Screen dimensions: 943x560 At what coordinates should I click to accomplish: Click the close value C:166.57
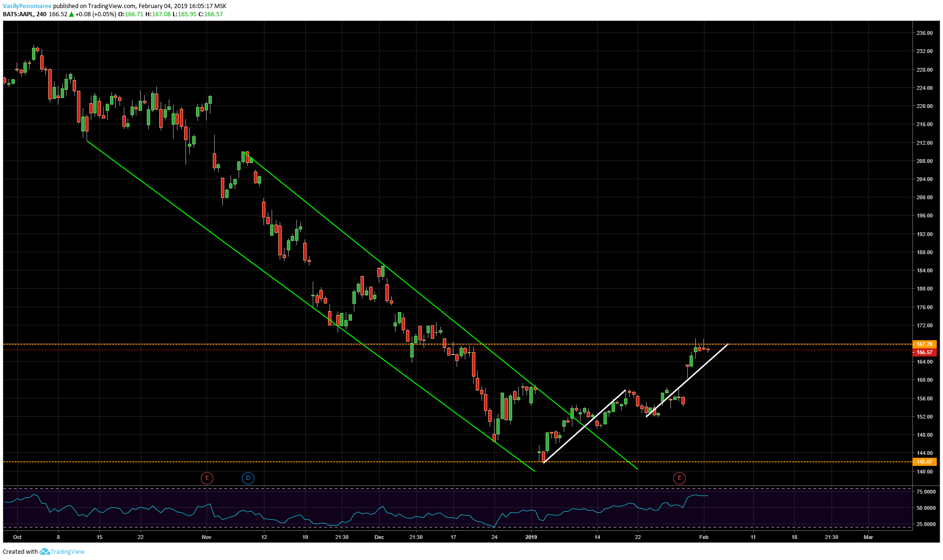(211, 14)
